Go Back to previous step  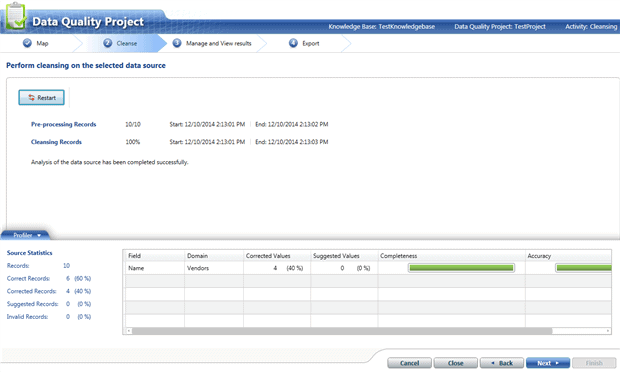pyautogui.click(x=502, y=363)
